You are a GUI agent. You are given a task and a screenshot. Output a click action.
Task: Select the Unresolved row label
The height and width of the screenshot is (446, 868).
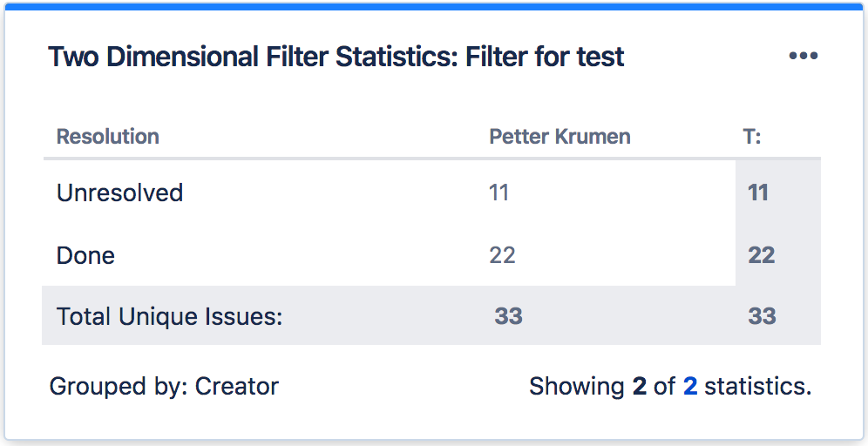119,193
